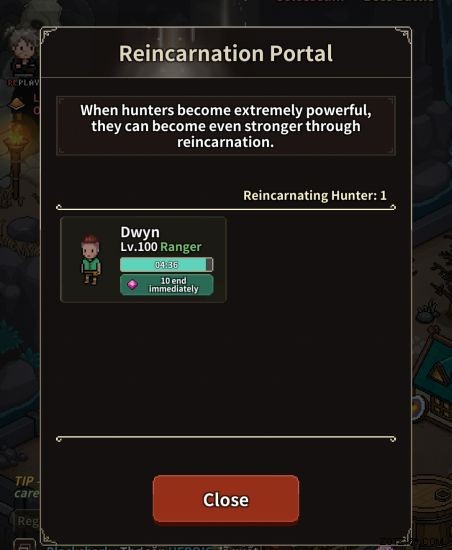Screen dimensions: 452x550
Task: Click the 10 end immediately button
Action: [x=167, y=284]
